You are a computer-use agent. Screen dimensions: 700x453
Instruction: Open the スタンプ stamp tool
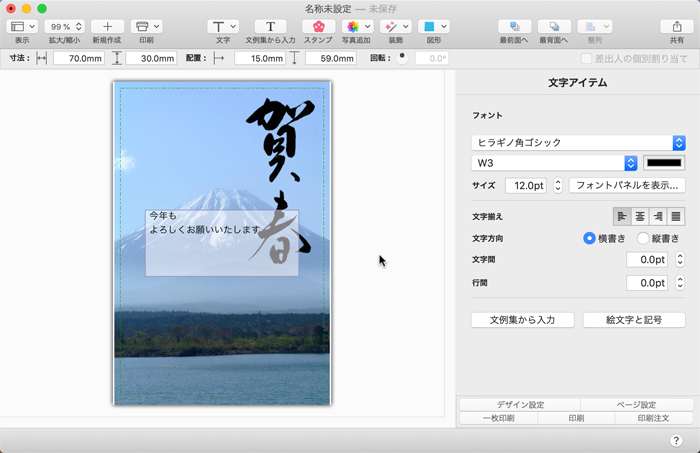click(318, 26)
